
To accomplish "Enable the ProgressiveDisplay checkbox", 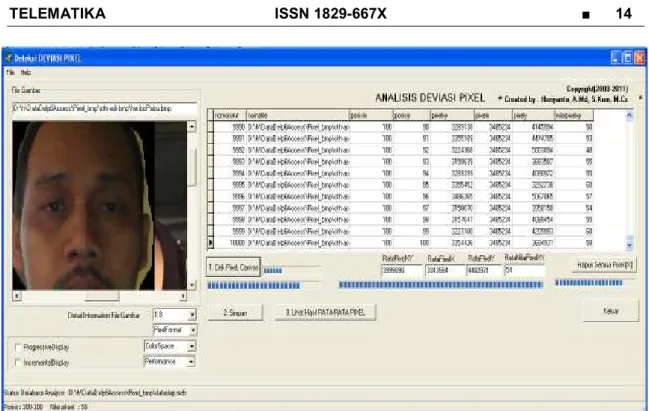I will point(18,347).
